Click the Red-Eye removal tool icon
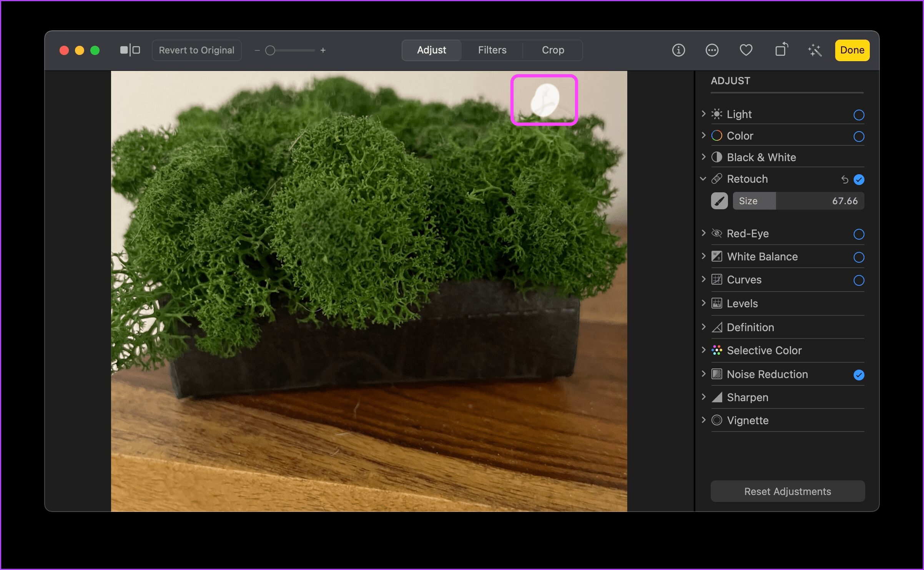 coord(718,232)
